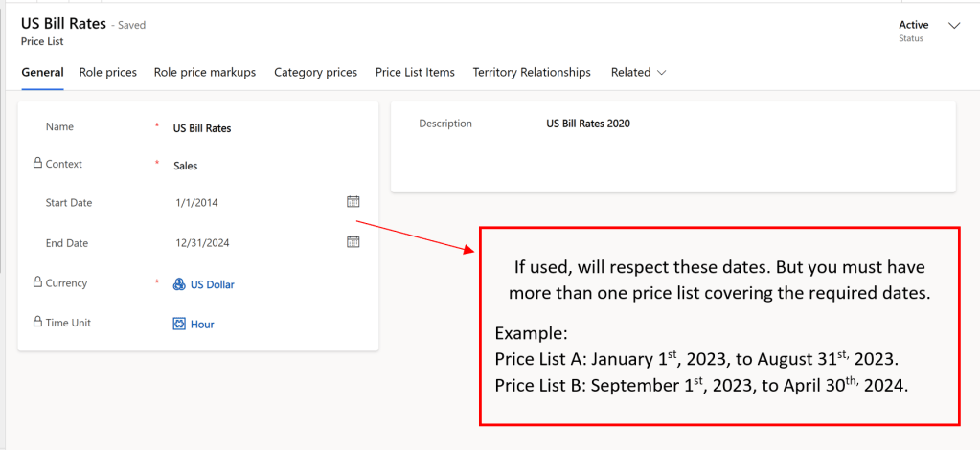Click the lock icon beside Context

click(37, 164)
